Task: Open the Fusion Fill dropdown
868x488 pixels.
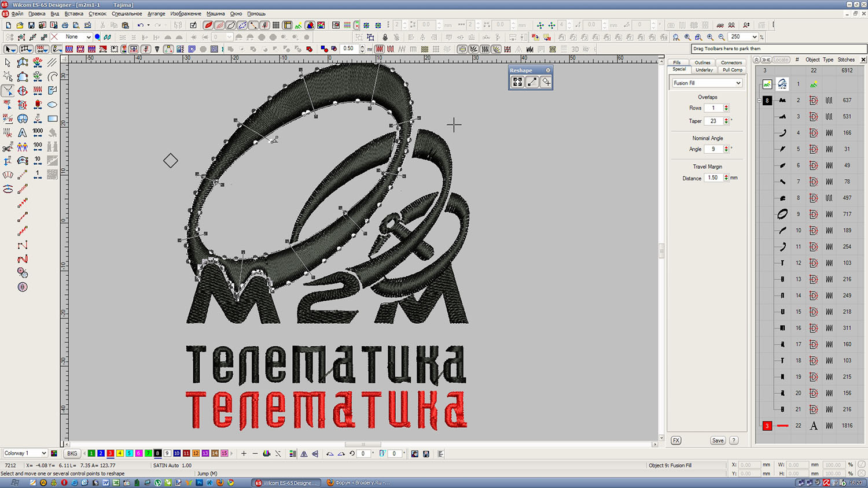Action: pyautogui.click(x=738, y=83)
